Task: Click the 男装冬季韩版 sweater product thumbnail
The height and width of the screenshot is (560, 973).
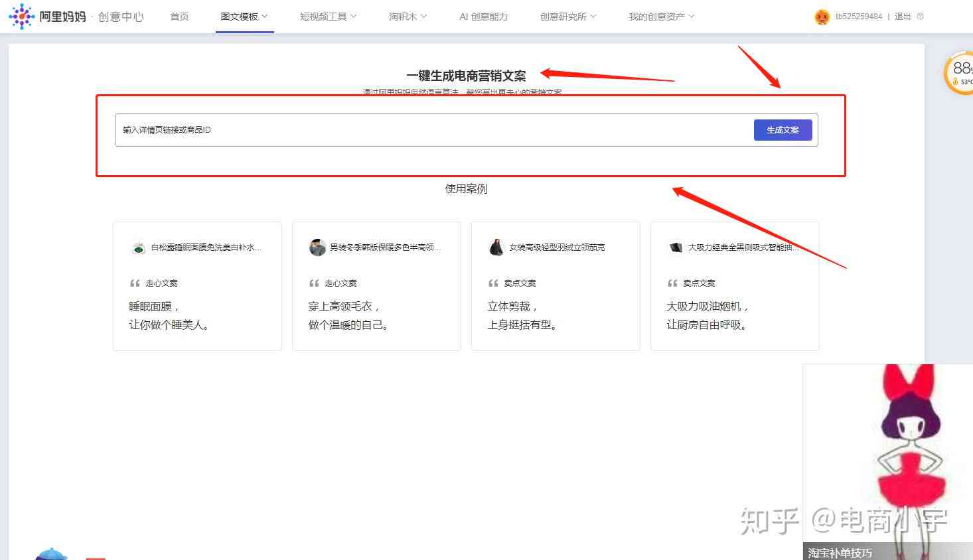Action: [317, 247]
